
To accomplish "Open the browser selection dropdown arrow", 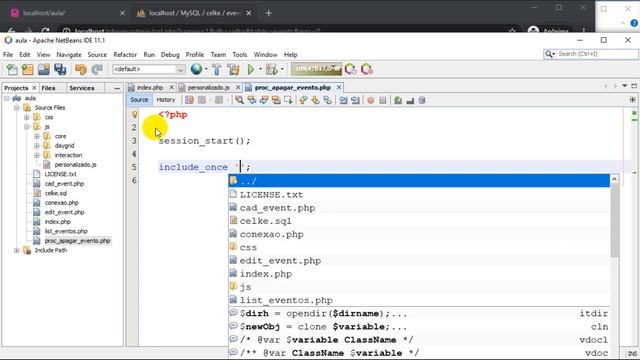I will [x=206, y=69].
